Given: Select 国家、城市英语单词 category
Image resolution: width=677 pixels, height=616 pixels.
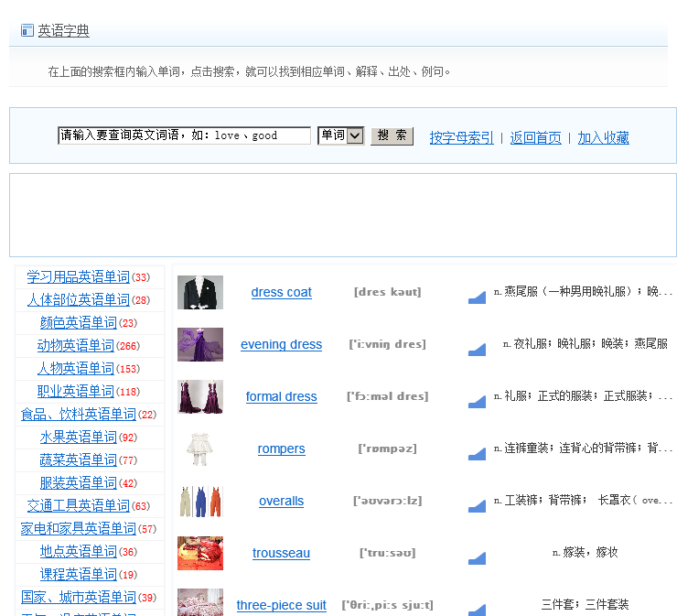Looking at the screenshot, I should [78, 598].
